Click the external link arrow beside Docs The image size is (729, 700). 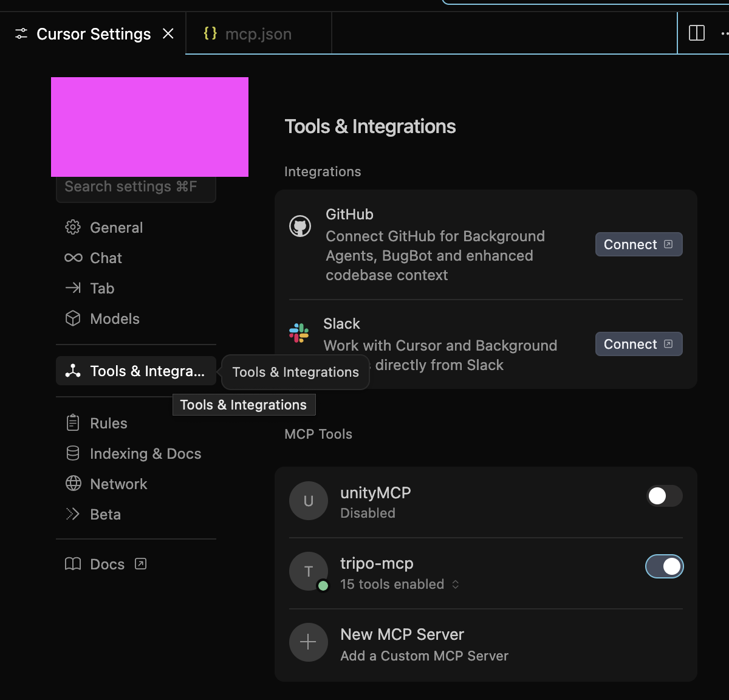coord(141,564)
